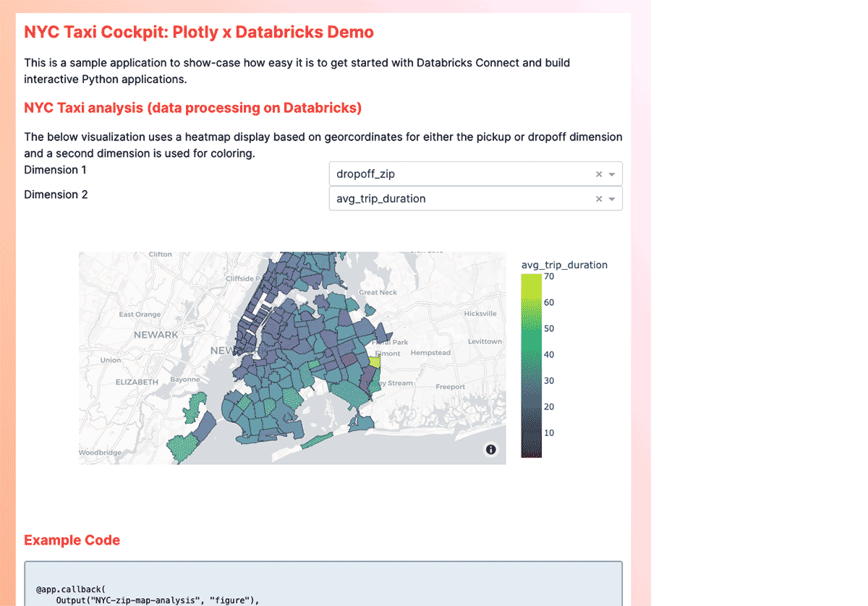
Task: Clear the dropoff_zip selection with the x icon
Action: (598, 174)
